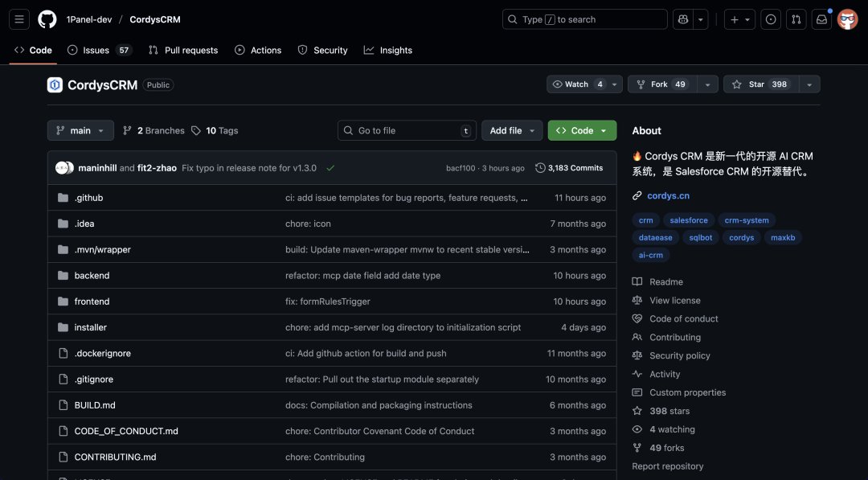This screenshot has width=868, height=480.
Task: View the 3,183 Commits history
Action: [569, 168]
